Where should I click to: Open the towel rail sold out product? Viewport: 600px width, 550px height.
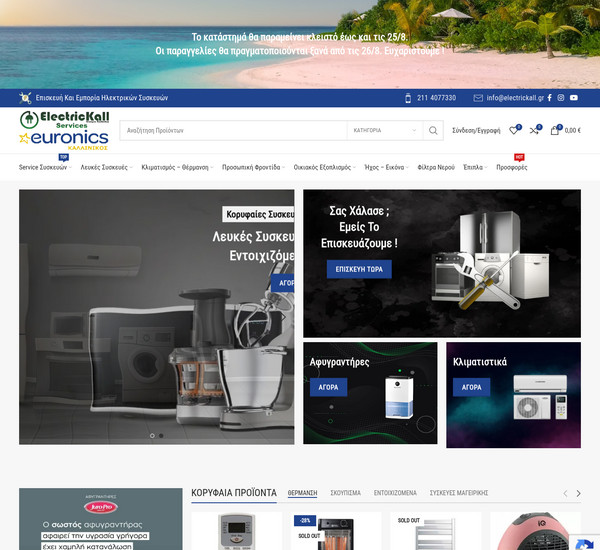point(435,531)
